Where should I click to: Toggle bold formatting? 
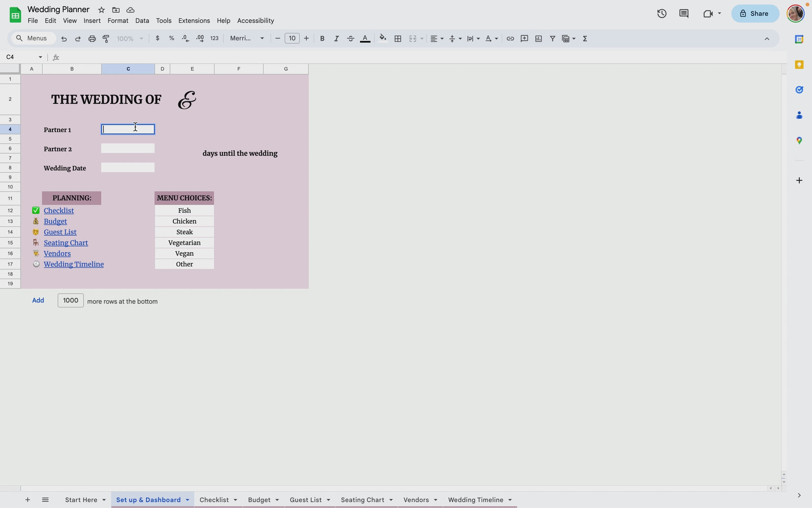click(x=322, y=39)
